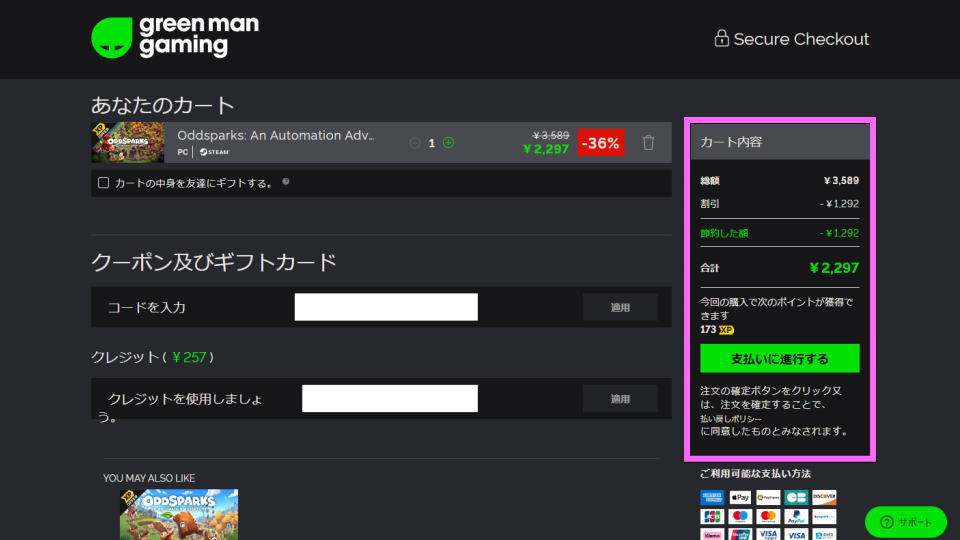Open the 払い戻しポリシー refund policy link
Image resolution: width=960 pixels, height=540 pixels.
[x=731, y=419]
